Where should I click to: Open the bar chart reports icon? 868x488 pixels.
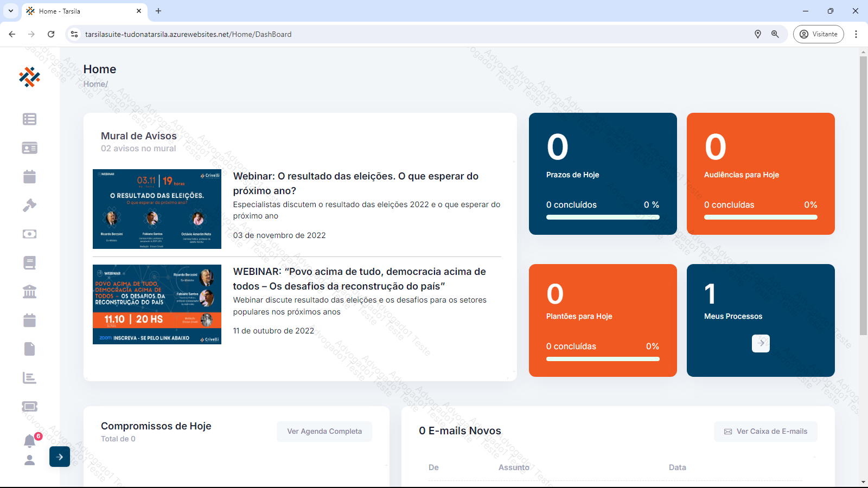pyautogui.click(x=30, y=378)
